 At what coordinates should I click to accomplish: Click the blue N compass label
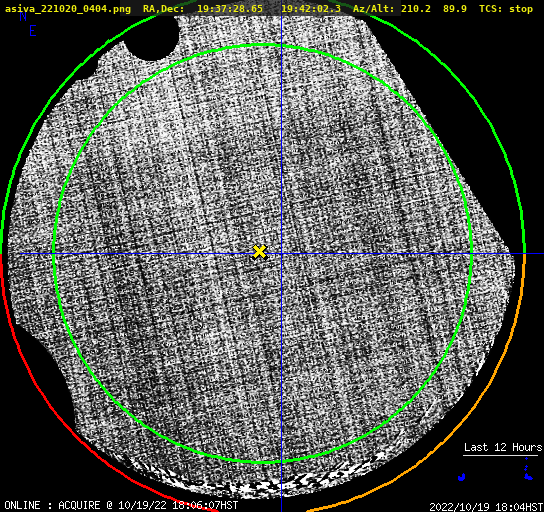click(x=23, y=16)
